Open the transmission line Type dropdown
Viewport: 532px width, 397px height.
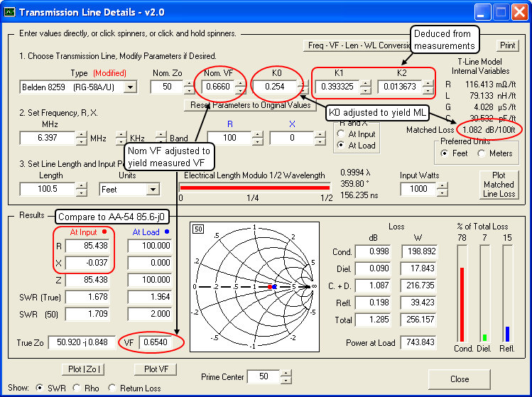pos(130,87)
